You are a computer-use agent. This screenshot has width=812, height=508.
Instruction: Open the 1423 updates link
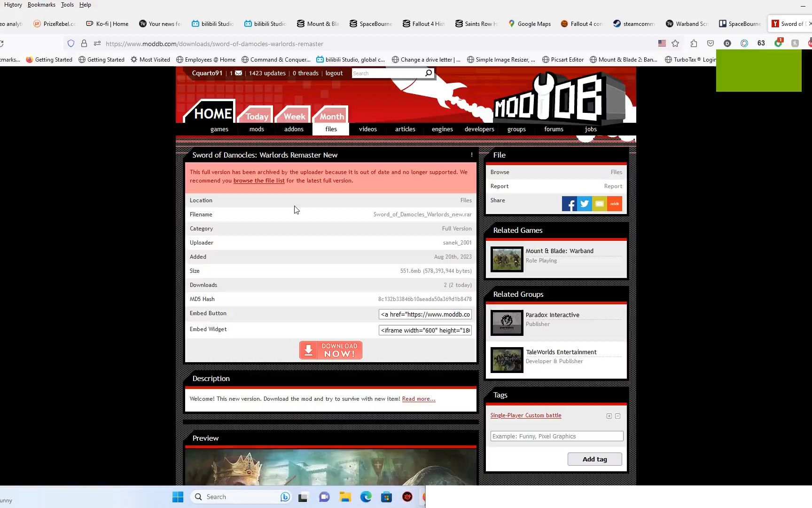(267, 73)
